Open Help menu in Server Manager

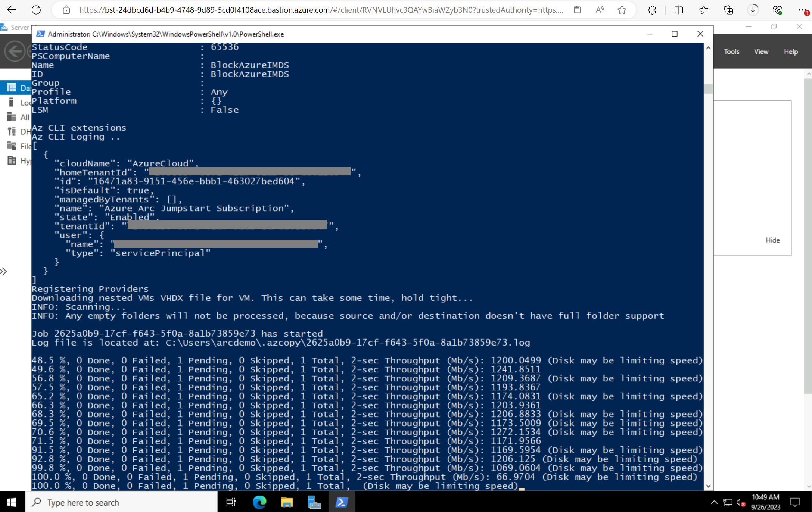[791, 51]
